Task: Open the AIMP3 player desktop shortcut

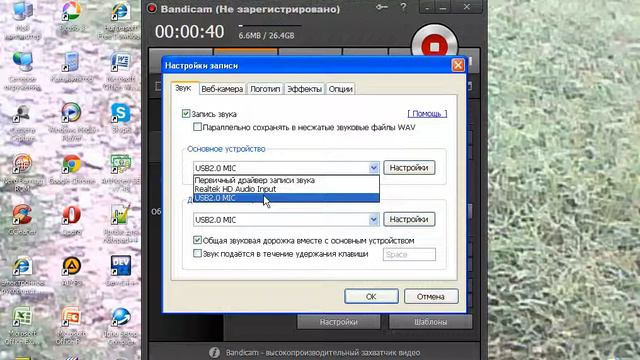Action: point(71,266)
